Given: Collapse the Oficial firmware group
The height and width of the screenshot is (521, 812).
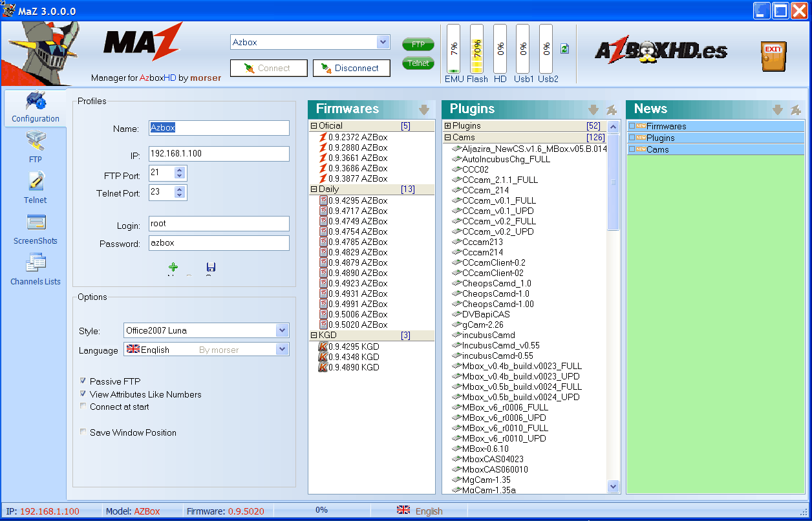Looking at the screenshot, I should pyautogui.click(x=314, y=126).
